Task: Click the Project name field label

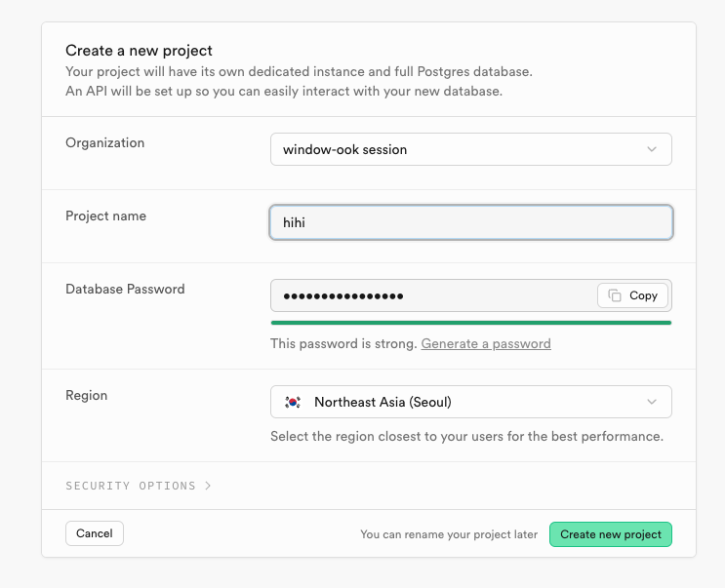Action: (105, 216)
